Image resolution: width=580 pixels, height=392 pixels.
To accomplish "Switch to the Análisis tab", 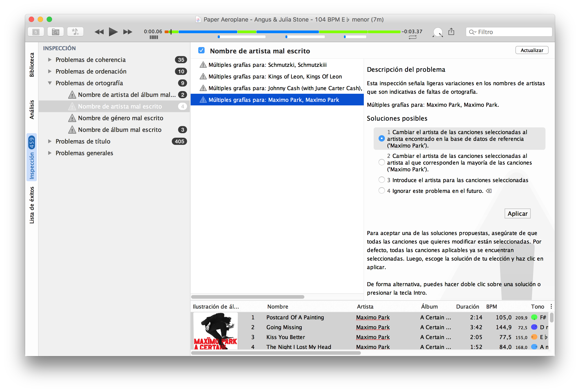I will coord(32,109).
